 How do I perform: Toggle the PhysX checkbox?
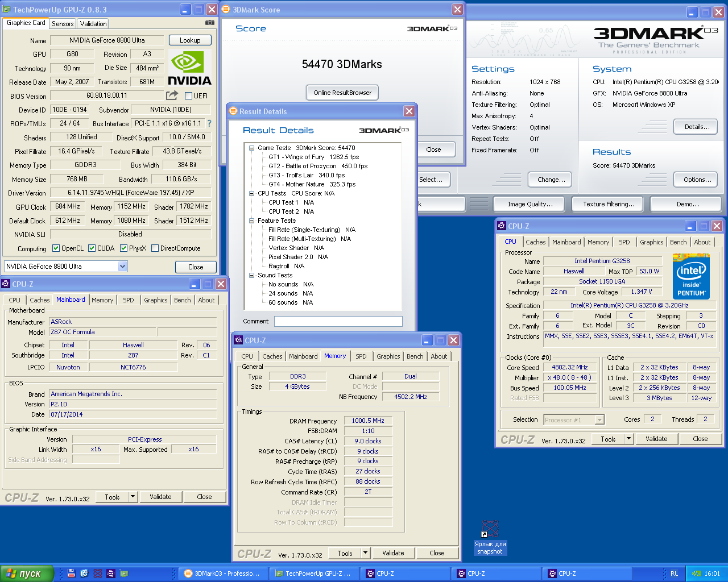coord(123,248)
